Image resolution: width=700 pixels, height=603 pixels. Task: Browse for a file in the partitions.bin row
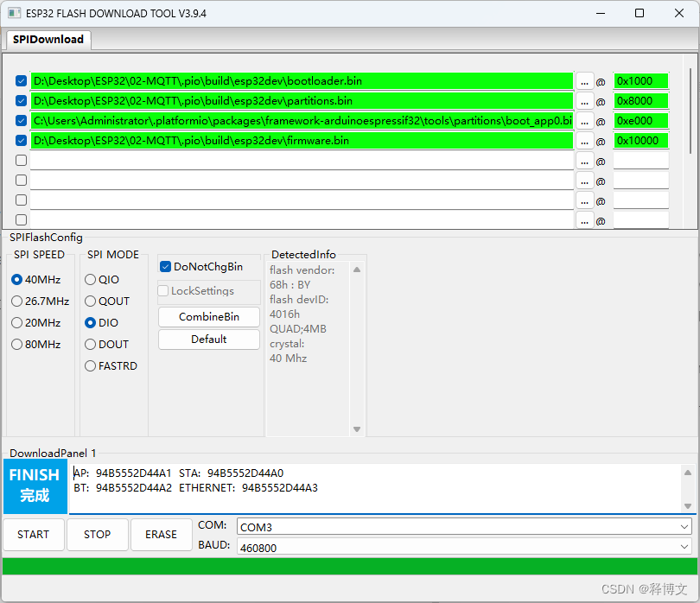pos(584,100)
